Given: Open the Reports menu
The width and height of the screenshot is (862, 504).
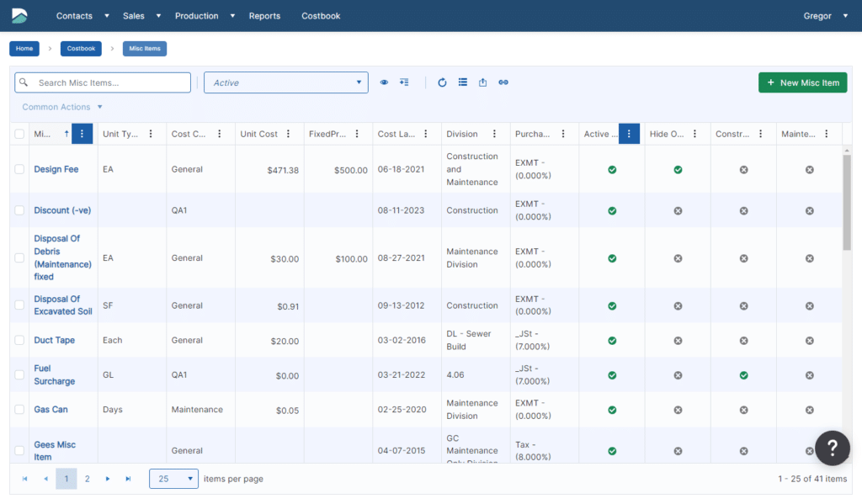Looking at the screenshot, I should click(264, 16).
